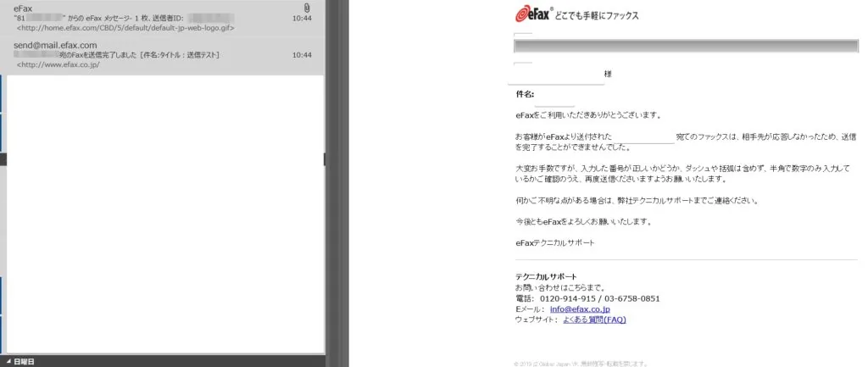Click the info@efax.co.jp email link

580,309
